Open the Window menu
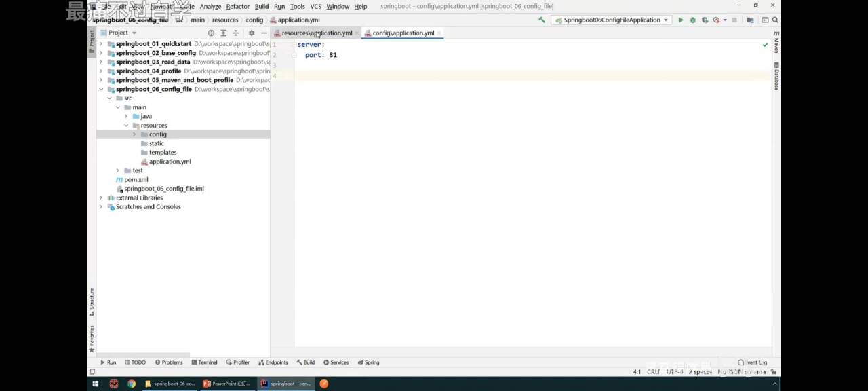Image resolution: width=868 pixels, height=391 pixels. click(x=338, y=6)
